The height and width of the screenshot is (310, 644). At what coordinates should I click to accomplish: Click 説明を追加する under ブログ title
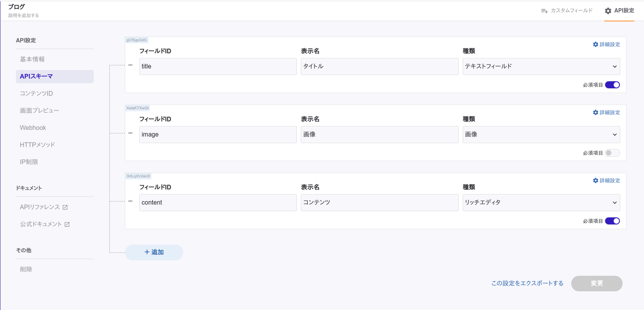(x=24, y=16)
